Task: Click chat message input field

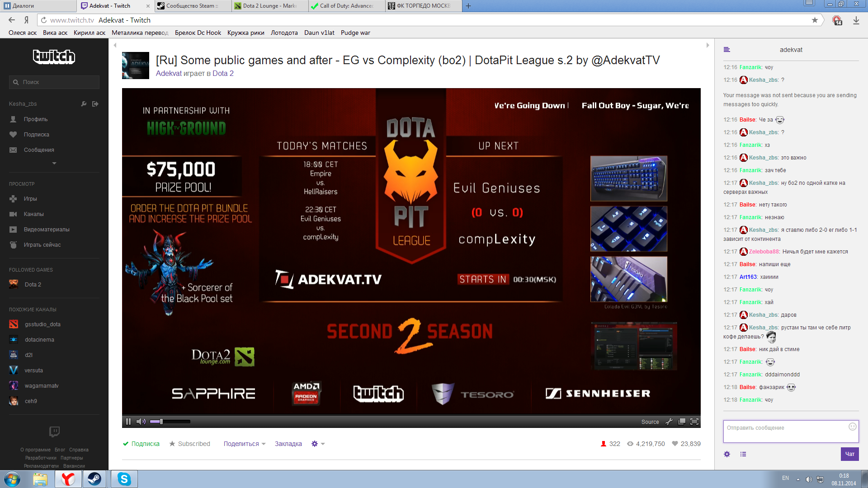Action: pyautogui.click(x=791, y=432)
